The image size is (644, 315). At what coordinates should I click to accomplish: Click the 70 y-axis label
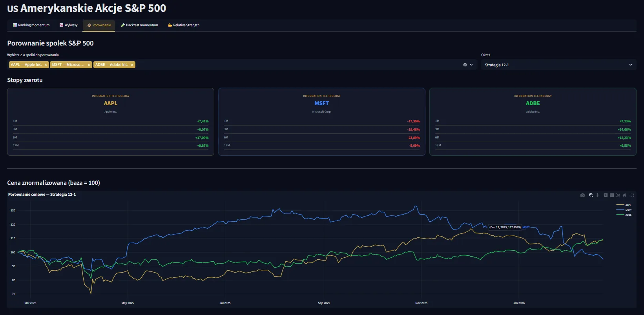[14, 294]
